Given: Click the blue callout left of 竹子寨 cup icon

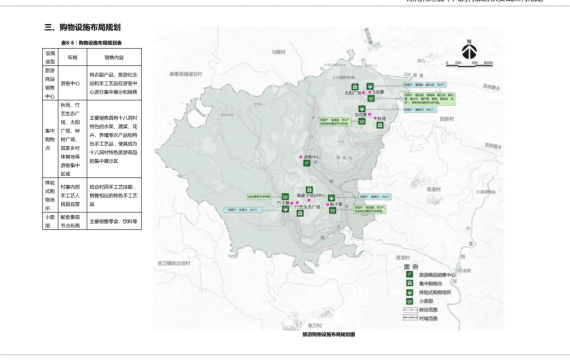Looking at the screenshot, I should (242, 210).
